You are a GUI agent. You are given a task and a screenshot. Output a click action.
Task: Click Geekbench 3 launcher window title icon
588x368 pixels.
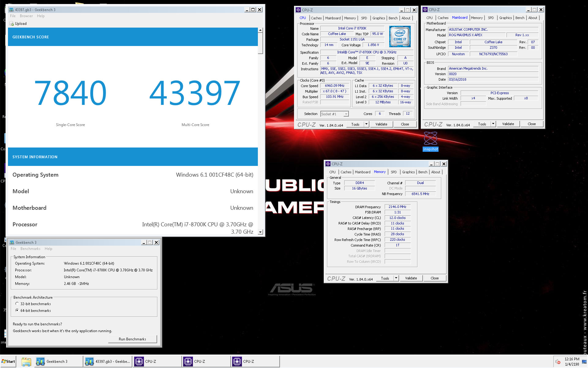click(12, 242)
